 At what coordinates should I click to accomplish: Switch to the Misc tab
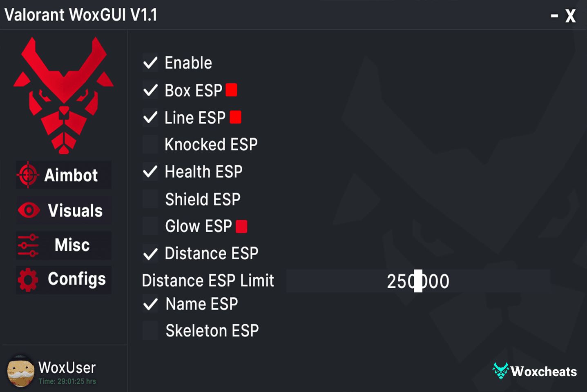tap(72, 245)
